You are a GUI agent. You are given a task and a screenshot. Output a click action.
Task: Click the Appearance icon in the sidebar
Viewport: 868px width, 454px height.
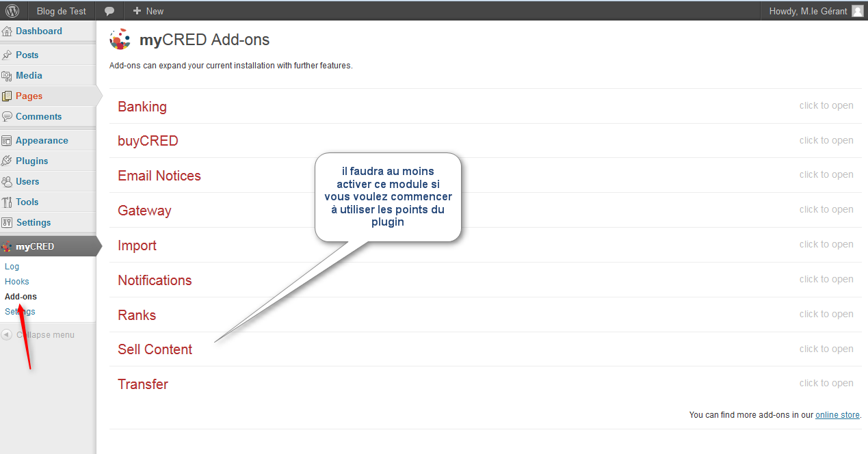pos(8,140)
